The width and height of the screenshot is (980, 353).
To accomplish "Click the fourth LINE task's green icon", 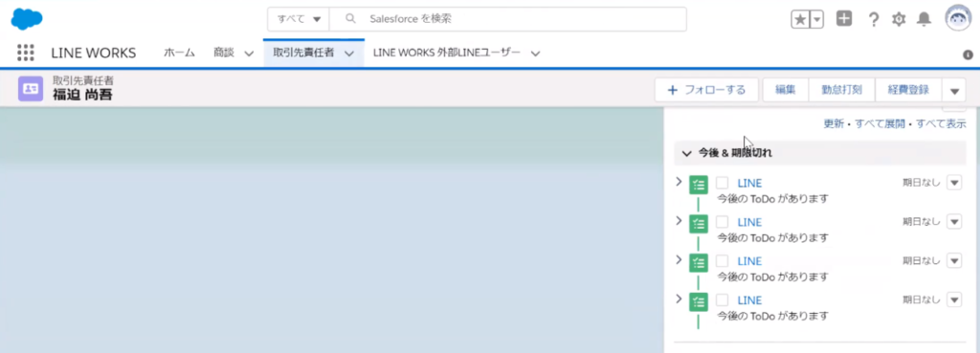I will [x=698, y=301].
